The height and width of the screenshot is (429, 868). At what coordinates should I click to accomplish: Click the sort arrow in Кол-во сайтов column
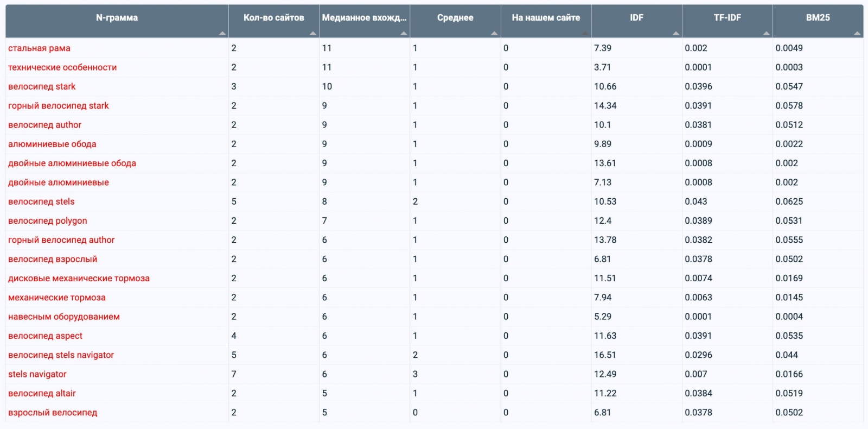(313, 34)
